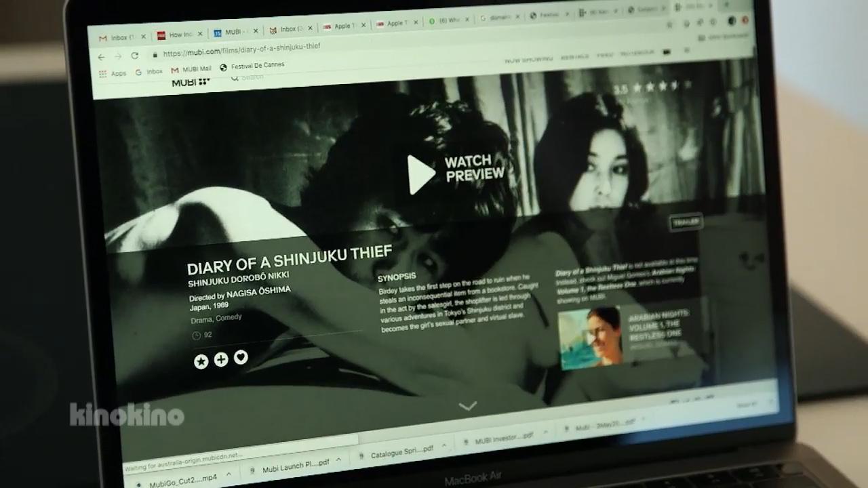Open options for Mubi Launch Pl pdf download
Viewport: 868px width, 488px height.
338,460
